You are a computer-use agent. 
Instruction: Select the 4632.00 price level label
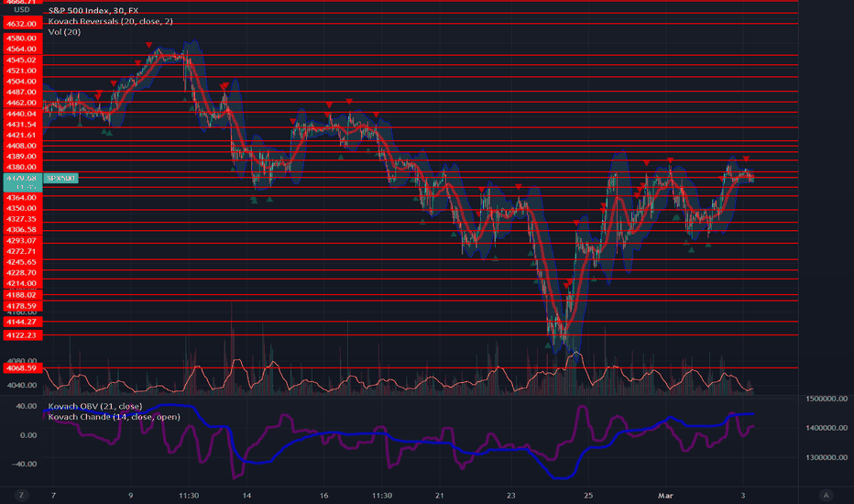(22, 24)
